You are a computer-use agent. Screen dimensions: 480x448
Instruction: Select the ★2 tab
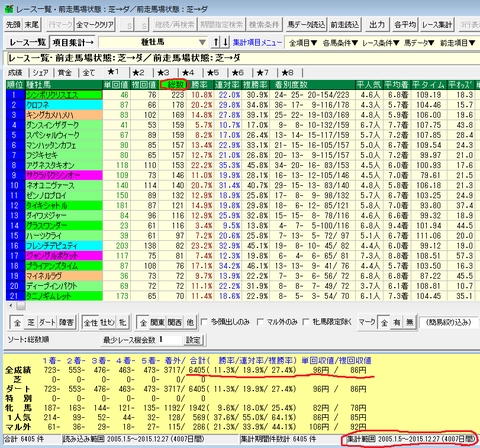139,73
